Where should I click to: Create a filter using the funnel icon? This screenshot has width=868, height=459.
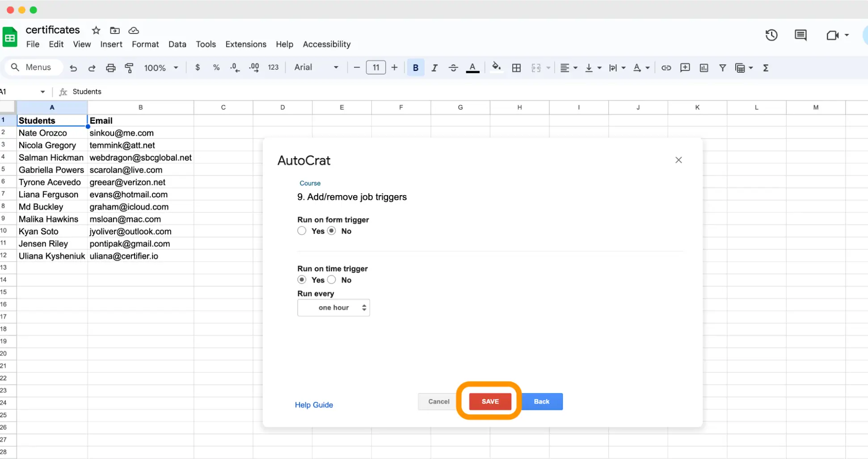(x=723, y=67)
